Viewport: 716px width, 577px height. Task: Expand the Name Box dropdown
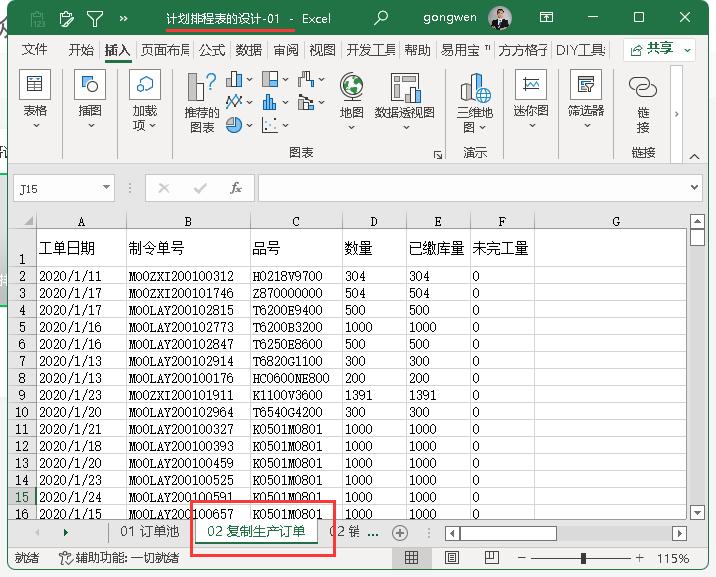click(106, 188)
